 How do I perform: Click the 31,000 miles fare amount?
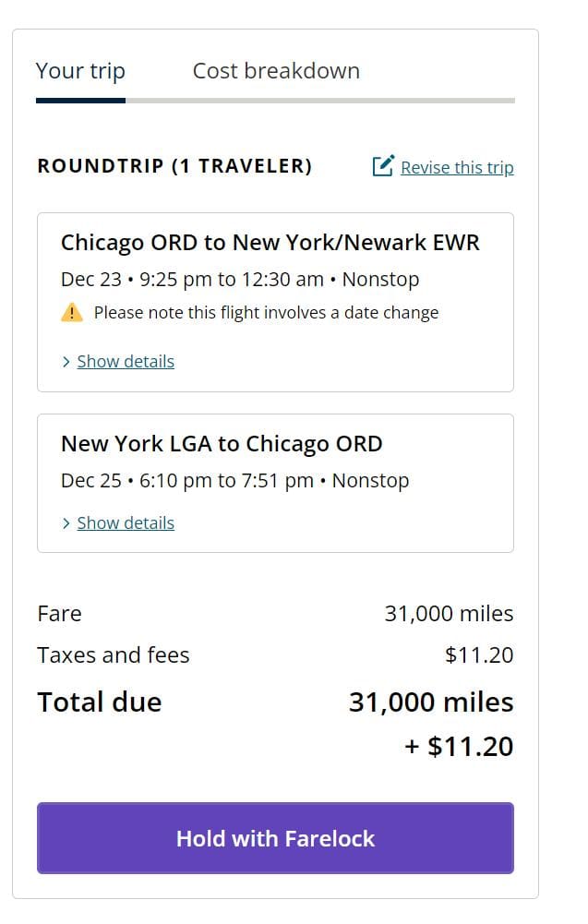click(x=450, y=613)
